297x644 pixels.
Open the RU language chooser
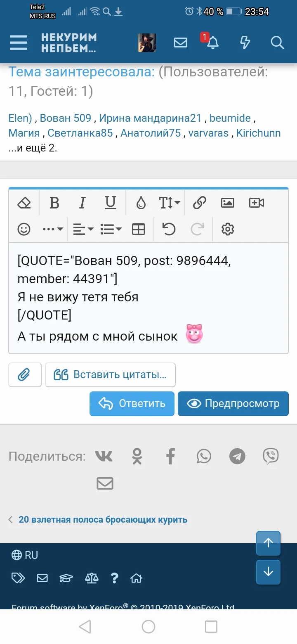[25, 555]
